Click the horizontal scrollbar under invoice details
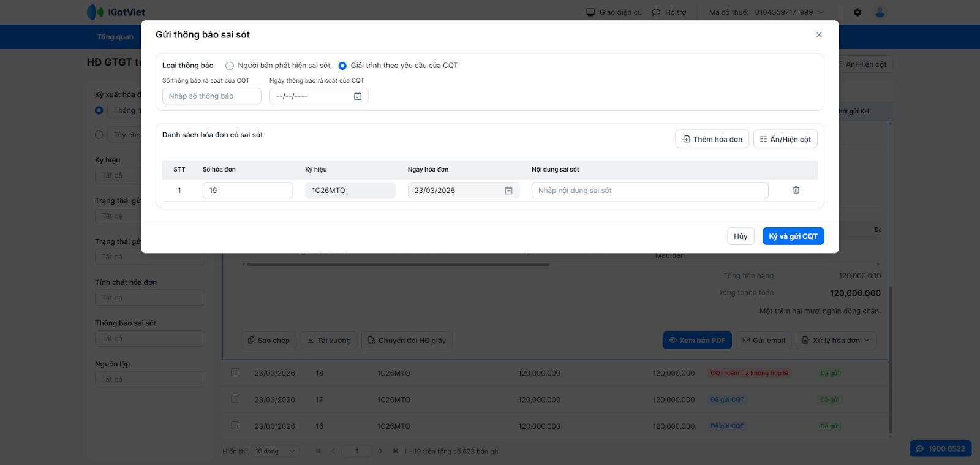 398,265
